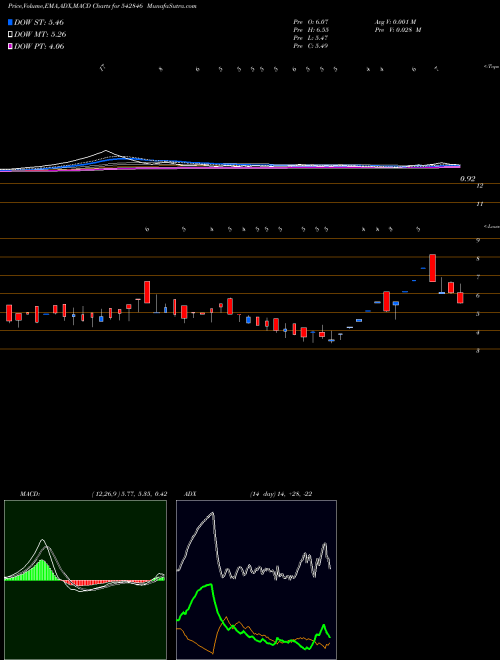
Task: Click the blue DOW ST legend swatch
Action: tap(11, 22)
